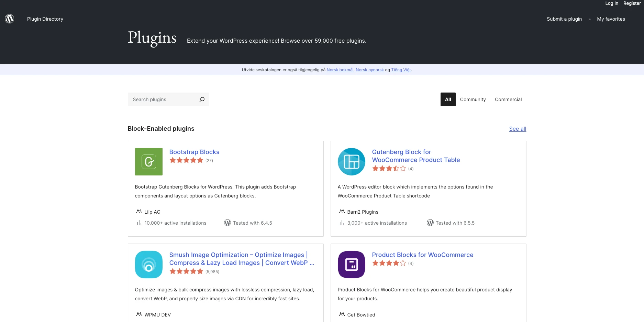This screenshot has width=644, height=322.
Task: Click WordPress icon beside Tested with 6.4.5
Action: click(x=227, y=223)
